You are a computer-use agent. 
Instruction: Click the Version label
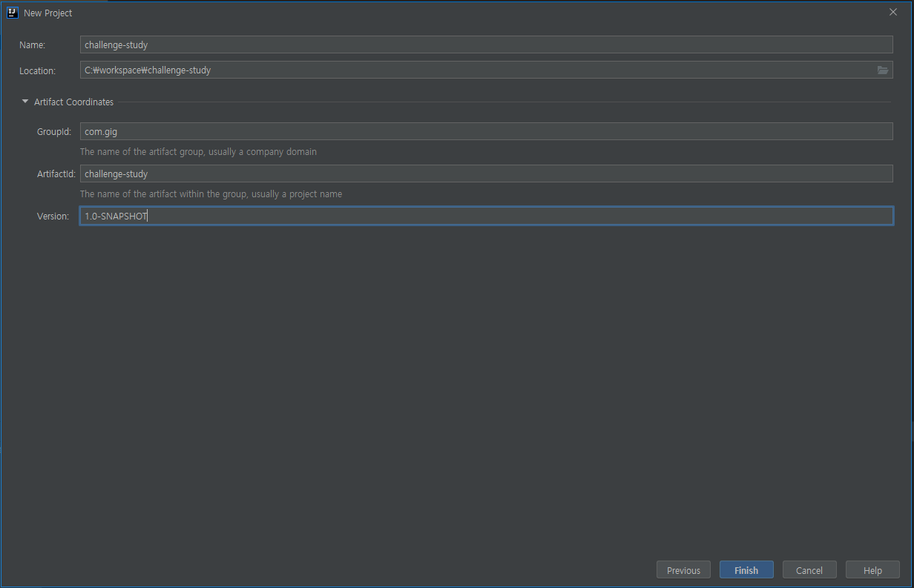pyautogui.click(x=53, y=216)
